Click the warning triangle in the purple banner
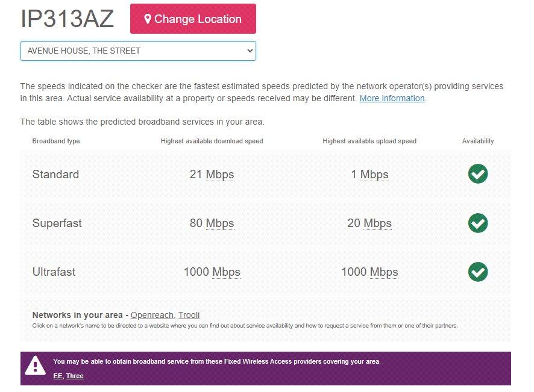 tap(36, 365)
